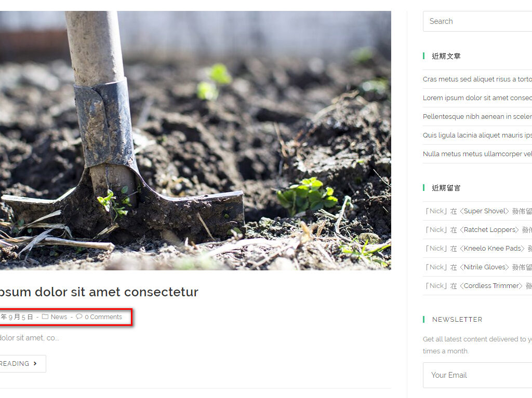Open recent post 'Quis ligula lacinia aliquet'
Viewport: 532px width, 398px height.
click(x=477, y=135)
